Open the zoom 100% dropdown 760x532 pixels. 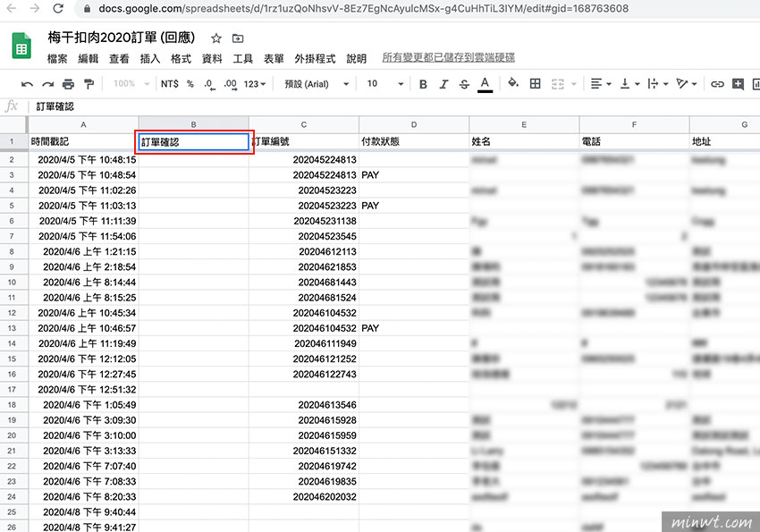131,84
